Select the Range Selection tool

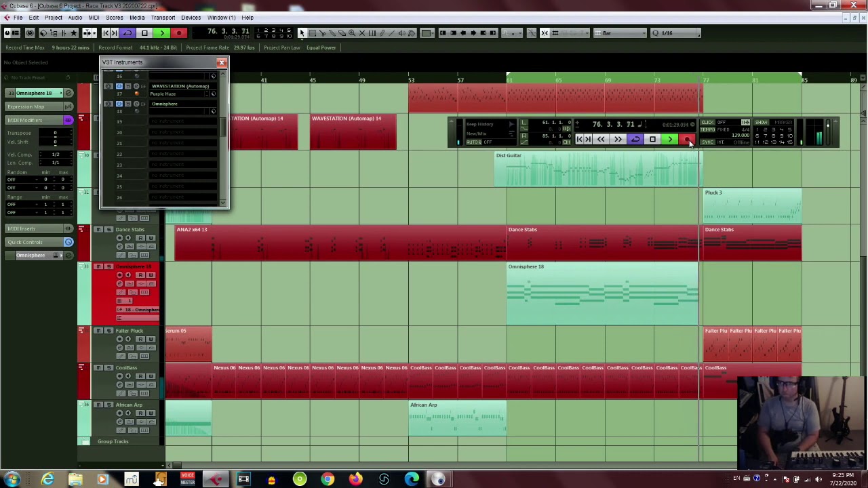[x=312, y=33]
